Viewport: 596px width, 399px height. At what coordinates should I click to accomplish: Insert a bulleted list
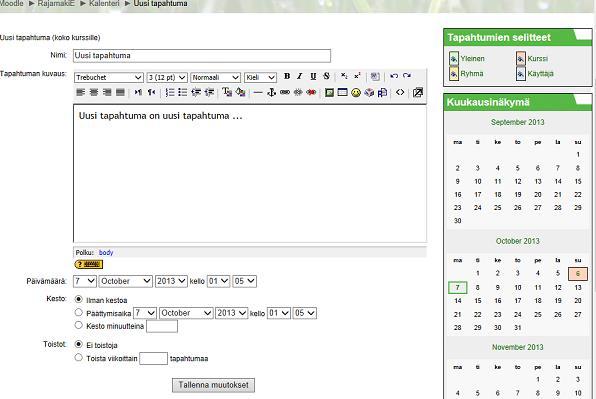[182, 92]
